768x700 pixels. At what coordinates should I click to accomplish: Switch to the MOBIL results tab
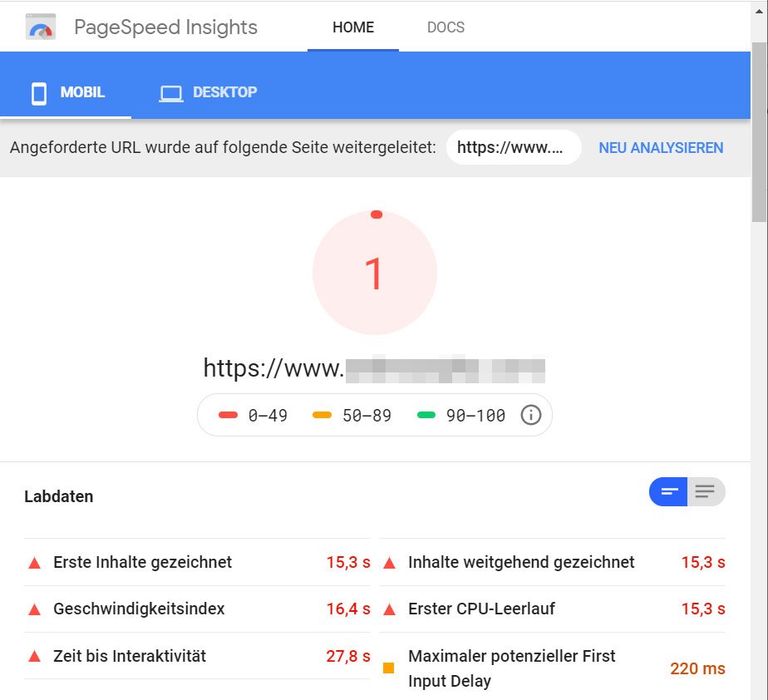point(66,92)
